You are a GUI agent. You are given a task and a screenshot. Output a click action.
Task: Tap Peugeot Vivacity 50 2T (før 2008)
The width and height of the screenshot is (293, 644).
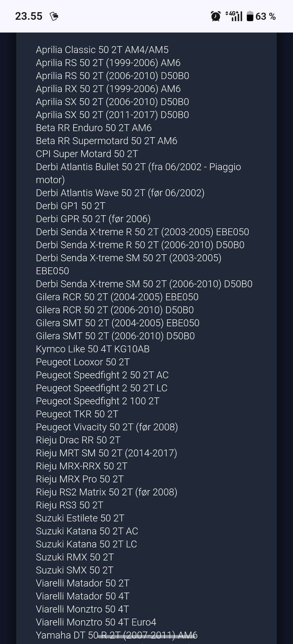click(x=107, y=427)
